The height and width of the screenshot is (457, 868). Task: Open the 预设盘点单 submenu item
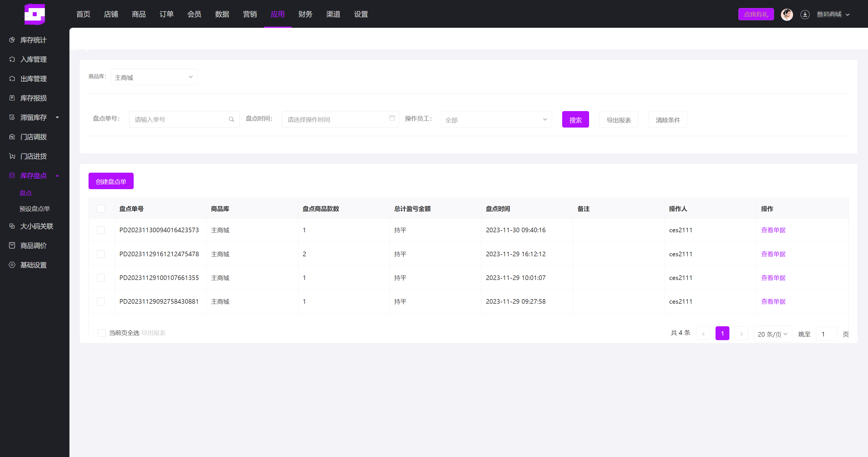(x=35, y=209)
